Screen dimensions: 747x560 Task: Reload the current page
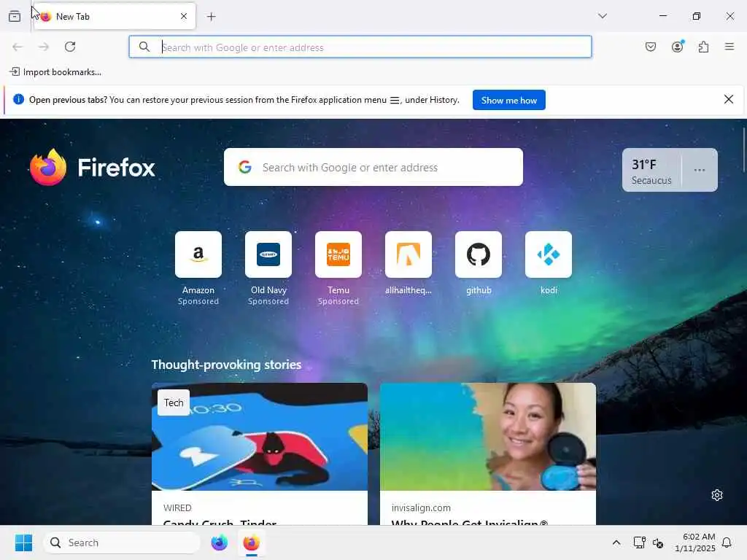70,47
